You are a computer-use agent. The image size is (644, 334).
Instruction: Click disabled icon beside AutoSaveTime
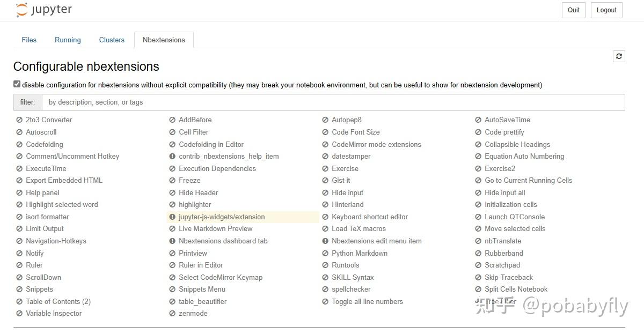tap(478, 120)
